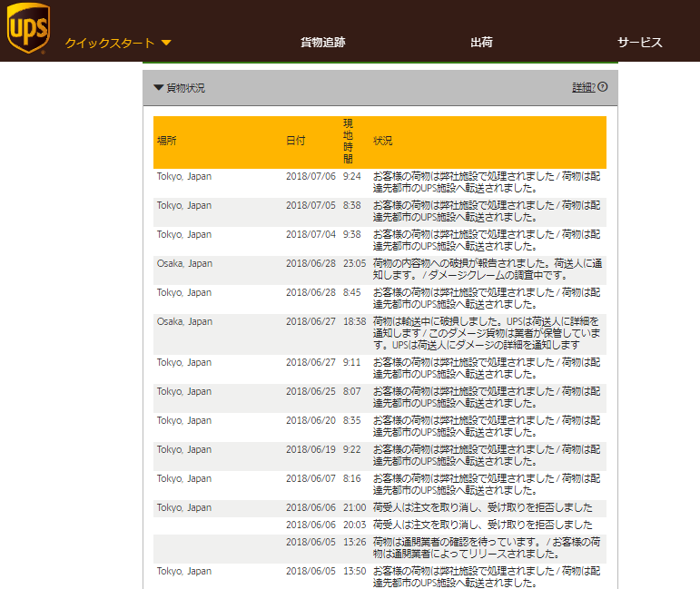Screen dimensions: 700x589
Task: Open the 出荷 menu
Action: pyautogui.click(x=481, y=43)
